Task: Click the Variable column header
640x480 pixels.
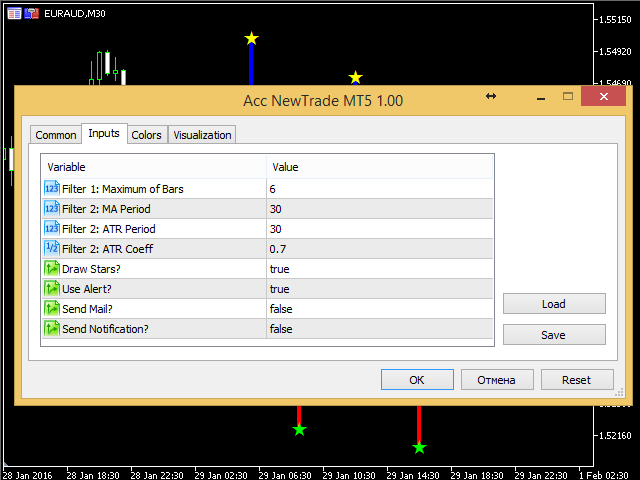Action: pyautogui.click(x=154, y=167)
